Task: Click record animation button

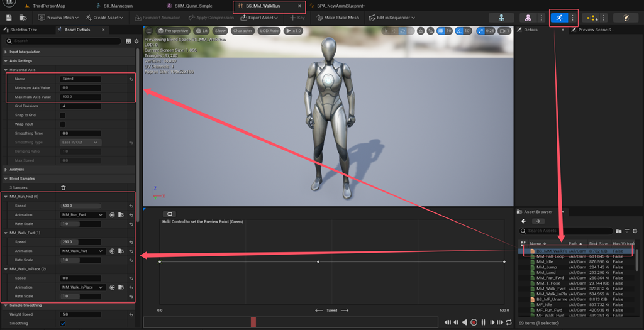Action: click(x=474, y=322)
